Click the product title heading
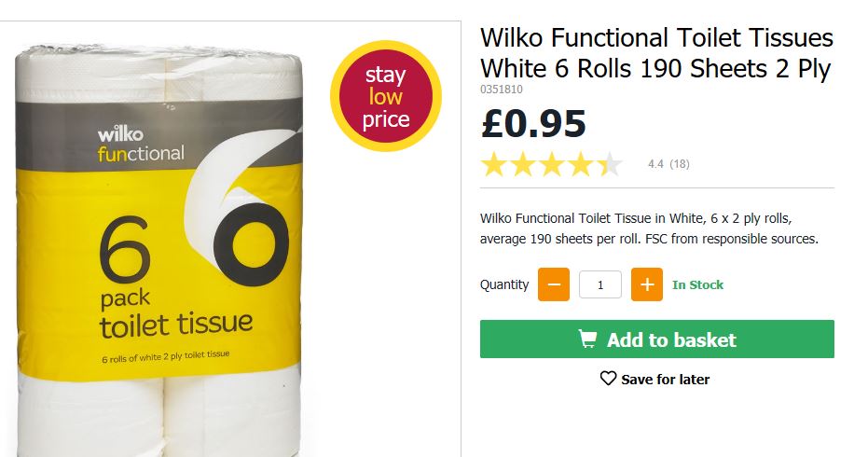Viewport: 868px width, 457px height. 656,54
